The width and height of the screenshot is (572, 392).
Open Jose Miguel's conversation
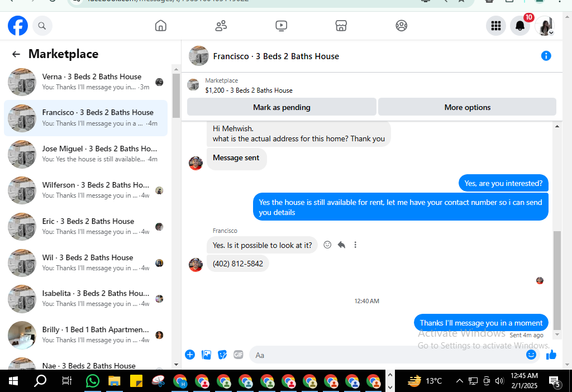tap(85, 154)
